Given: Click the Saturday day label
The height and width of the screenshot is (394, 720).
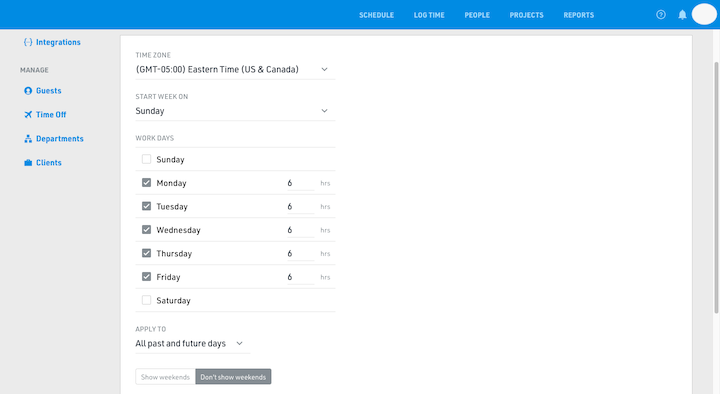Looking at the screenshot, I should click(x=173, y=300).
